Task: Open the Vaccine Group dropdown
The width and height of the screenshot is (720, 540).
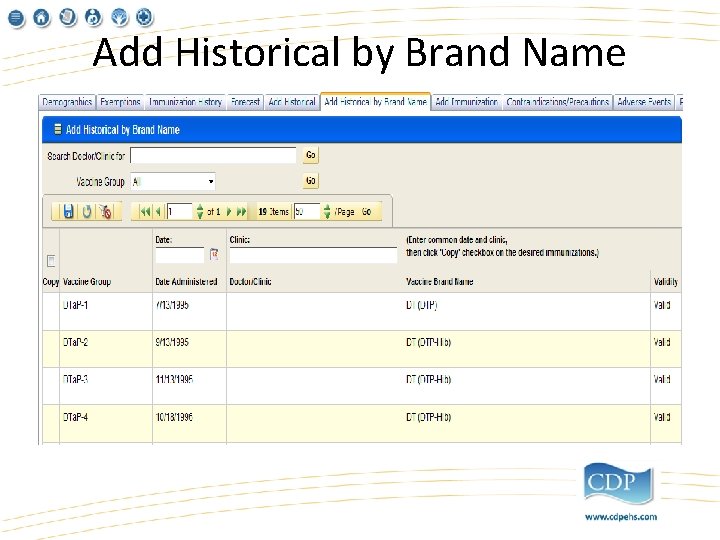Action: pos(173,182)
